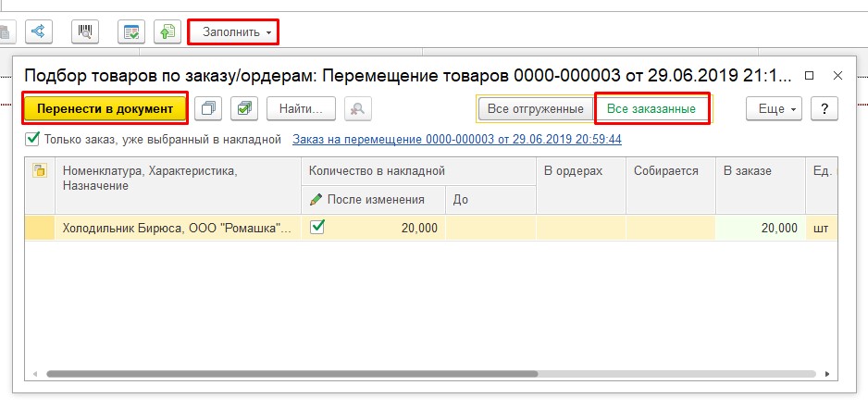The image size is (868, 410).
Task: Open link Заказ на перемещение 0000-000003
Action: (x=457, y=140)
